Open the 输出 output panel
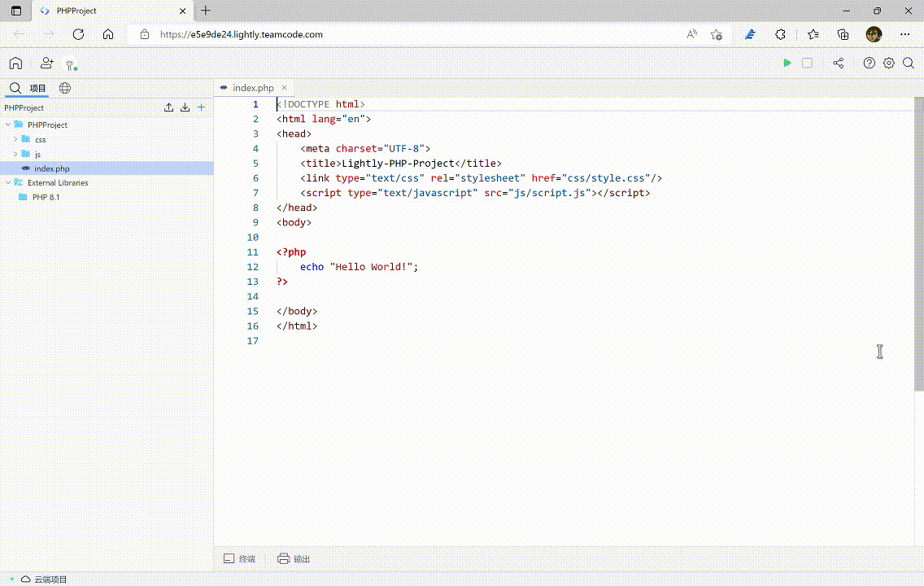This screenshot has width=924, height=586. pyautogui.click(x=294, y=559)
